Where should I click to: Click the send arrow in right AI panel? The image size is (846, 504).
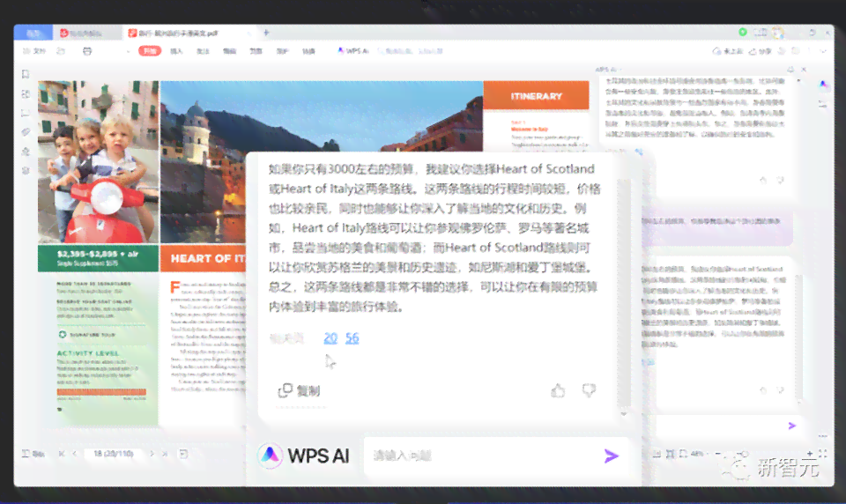[791, 426]
